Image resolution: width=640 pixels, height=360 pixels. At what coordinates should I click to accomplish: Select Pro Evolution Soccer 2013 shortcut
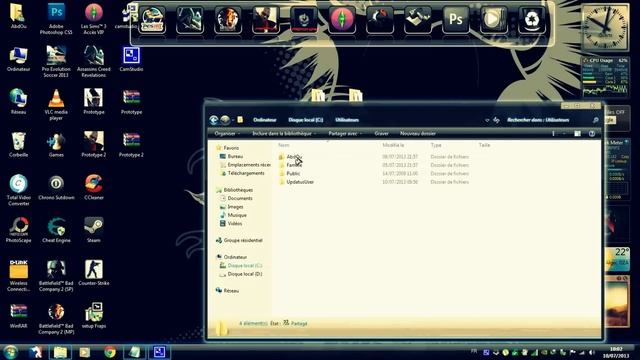coord(56,62)
